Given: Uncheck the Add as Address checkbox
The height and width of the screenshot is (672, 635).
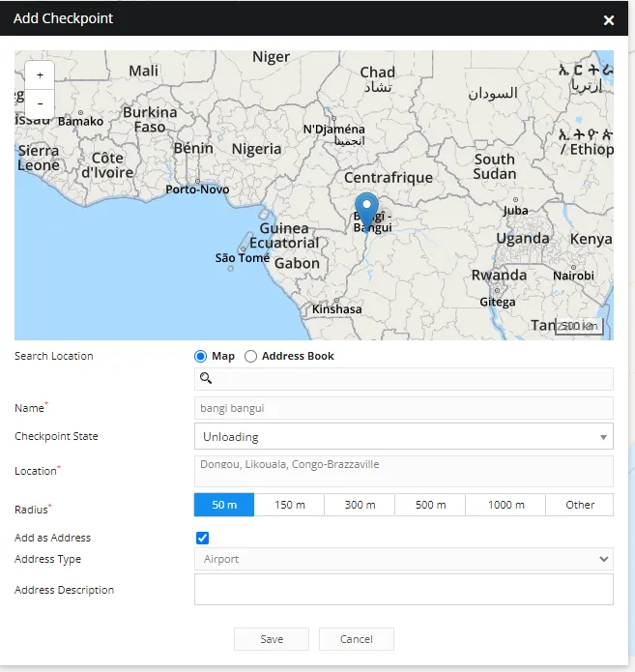Looking at the screenshot, I should [202, 538].
